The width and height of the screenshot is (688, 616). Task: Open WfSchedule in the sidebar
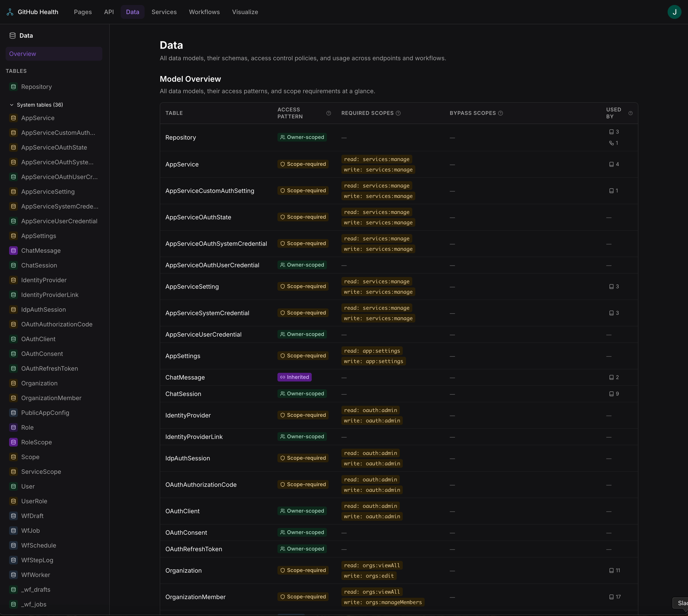tap(54, 545)
